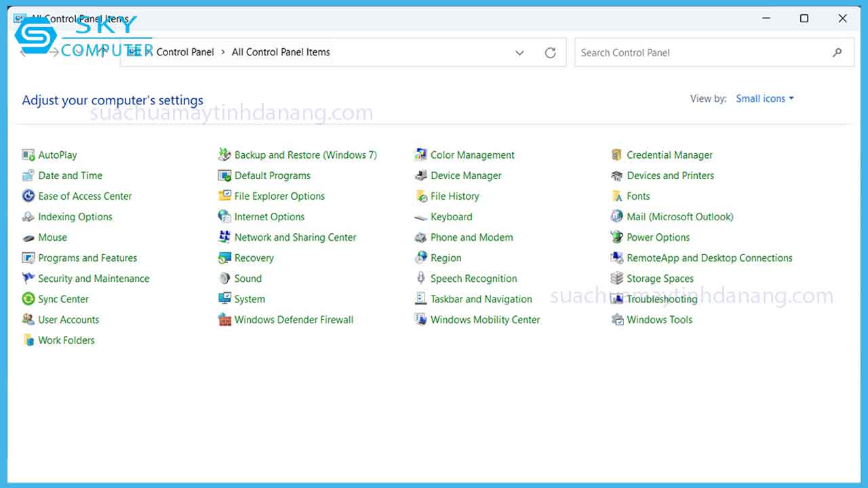Open Power Options
868x488 pixels.
[x=656, y=237]
